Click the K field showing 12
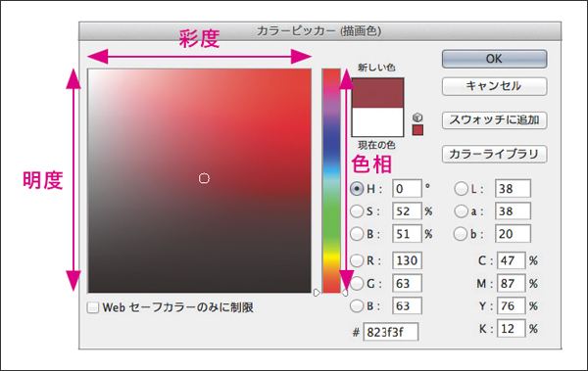 pyautogui.click(x=512, y=329)
